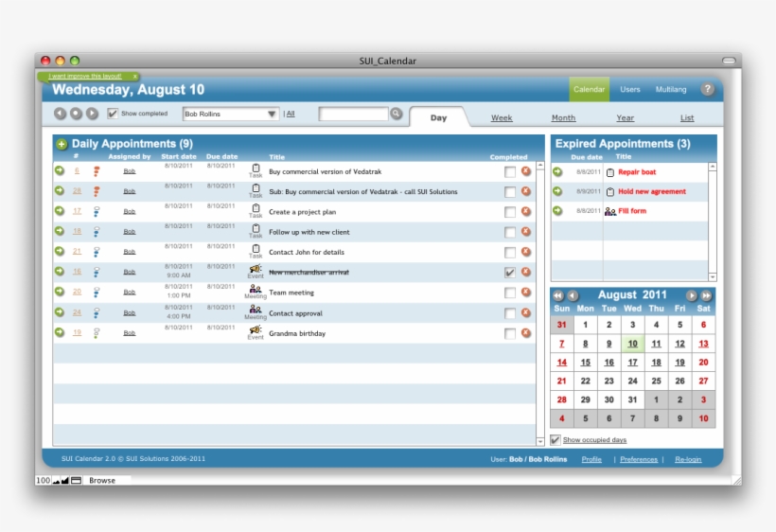Delete the Follow up with new client task
Viewport: 776px width, 532px height.
[526, 232]
